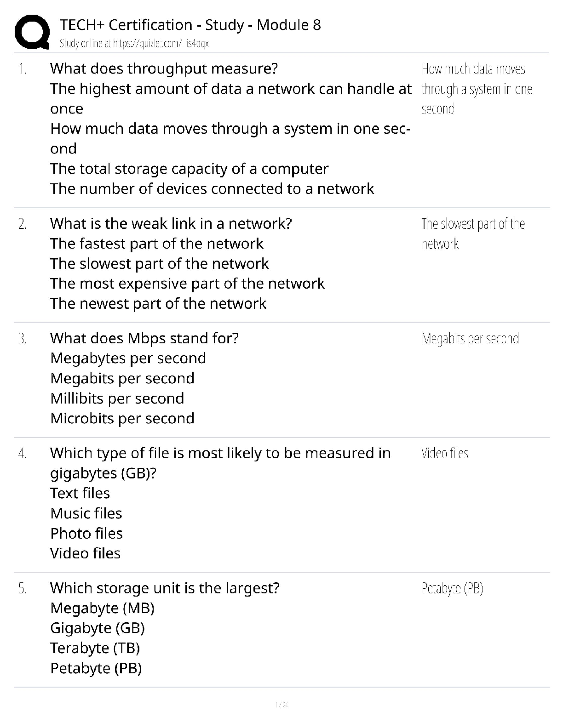This screenshot has height=728, width=563.
Task: Select the TECH+ Certification Module 8 title
Action: point(190,25)
